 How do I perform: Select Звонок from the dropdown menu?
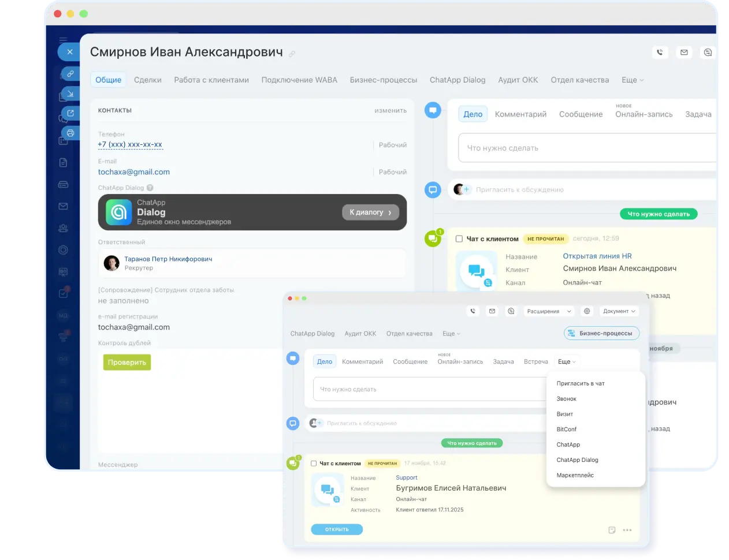click(x=567, y=399)
